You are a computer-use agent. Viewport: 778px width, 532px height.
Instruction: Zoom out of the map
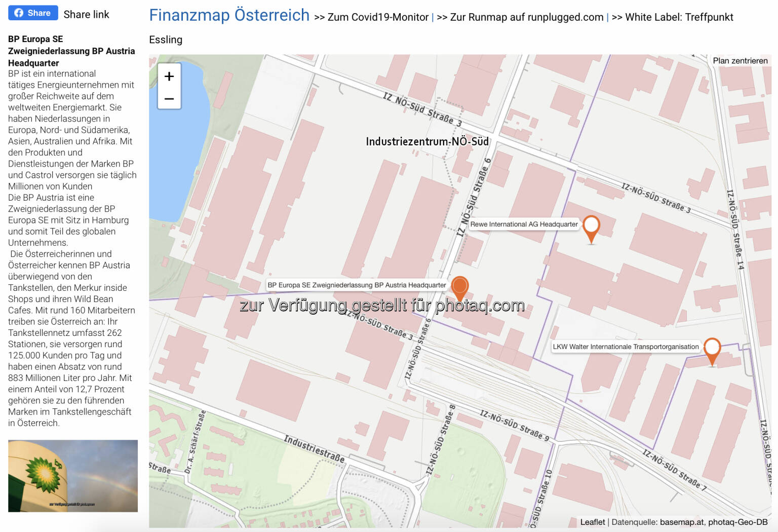(169, 99)
